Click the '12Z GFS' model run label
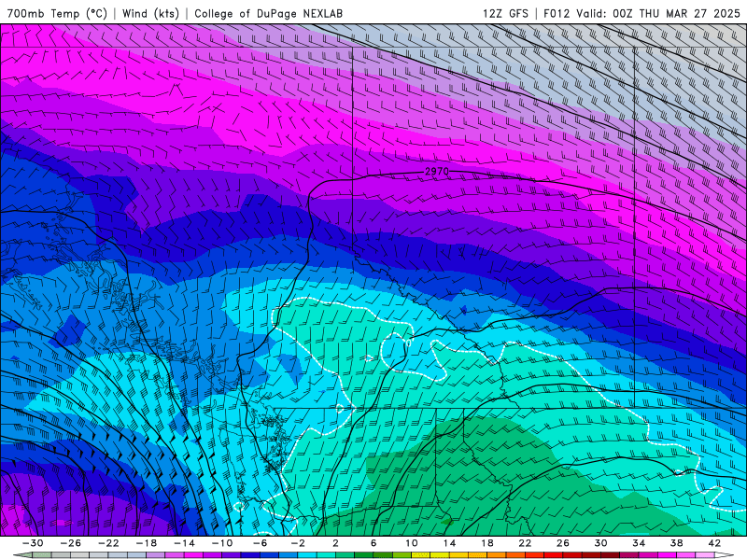 pos(505,13)
